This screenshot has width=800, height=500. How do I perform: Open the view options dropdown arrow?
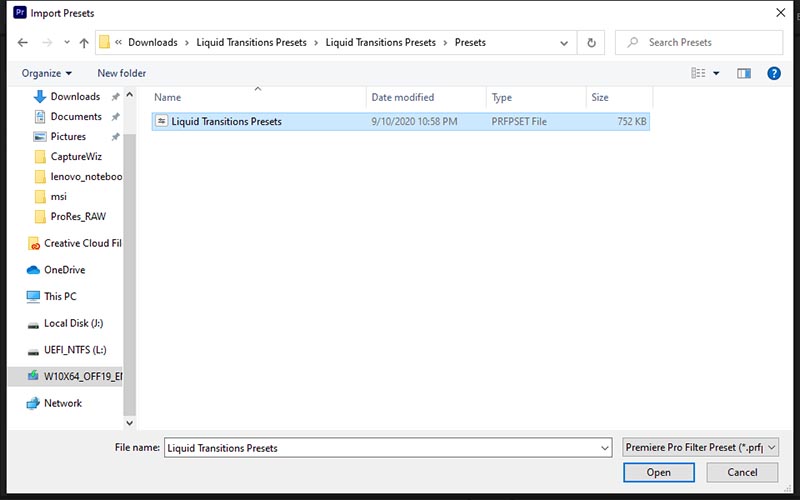click(716, 73)
